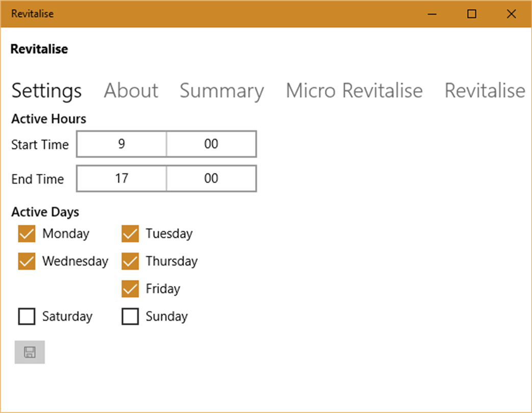Open the Start Time hour picker
This screenshot has height=413, width=532.
(x=121, y=144)
